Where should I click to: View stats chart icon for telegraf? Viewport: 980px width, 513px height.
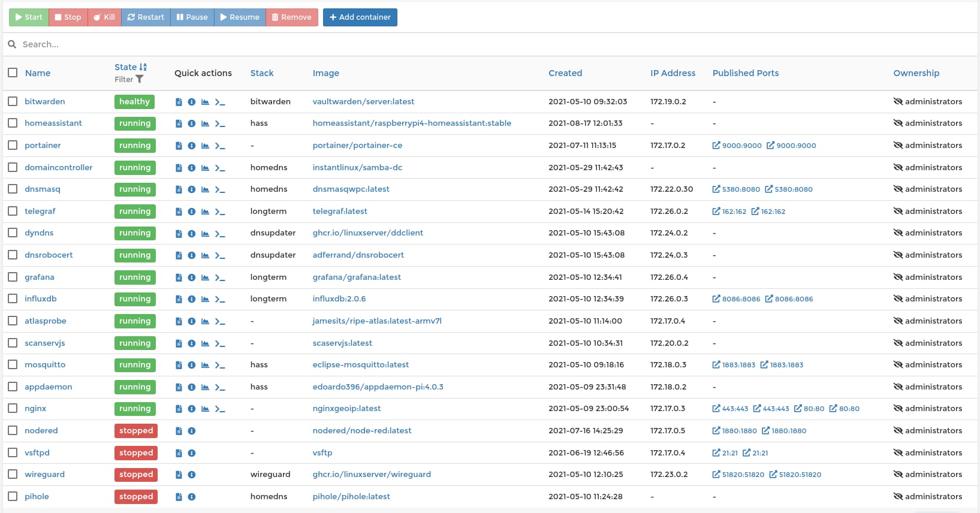tap(205, 212)
